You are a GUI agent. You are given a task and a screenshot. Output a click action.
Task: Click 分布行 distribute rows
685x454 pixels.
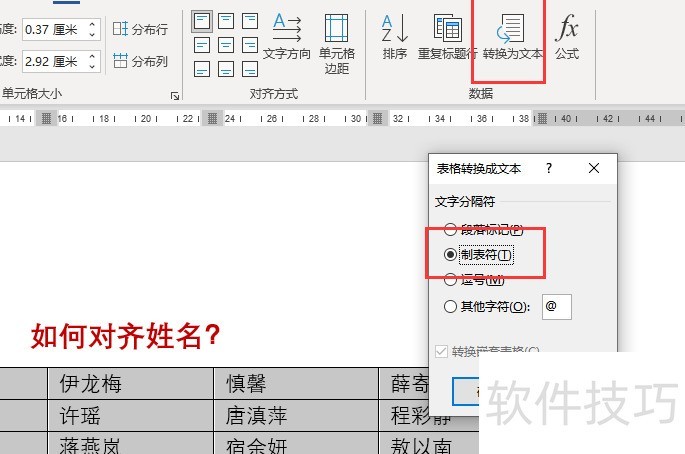coord(140,29)
